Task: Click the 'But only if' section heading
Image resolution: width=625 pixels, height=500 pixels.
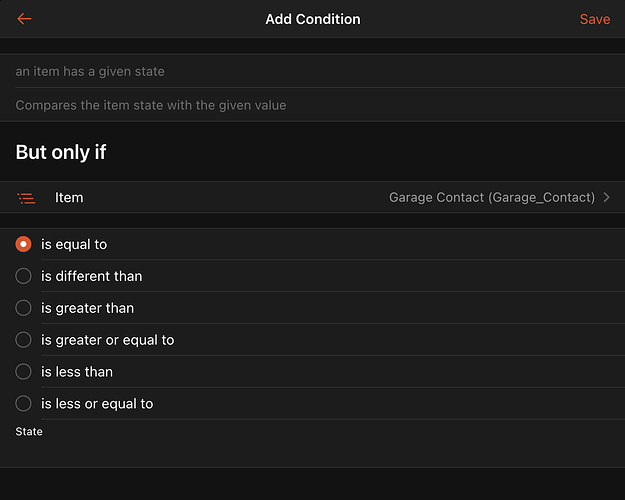Action: [x=61, y=152]
